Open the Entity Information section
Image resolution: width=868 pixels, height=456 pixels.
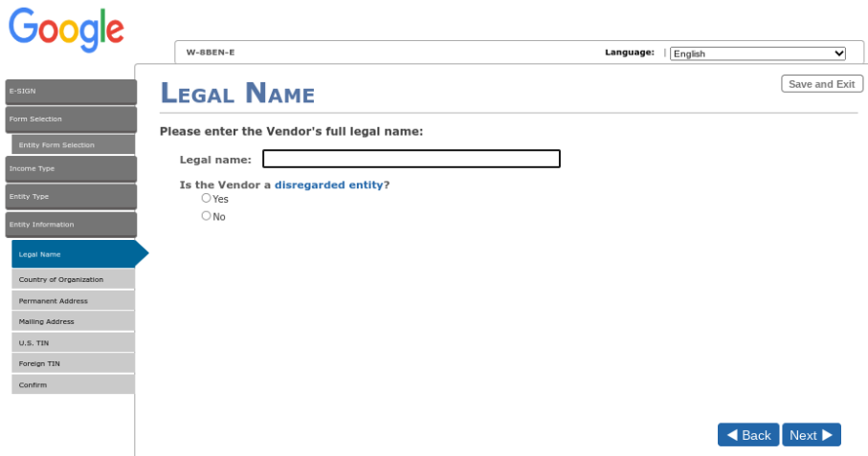pos(71,225)
